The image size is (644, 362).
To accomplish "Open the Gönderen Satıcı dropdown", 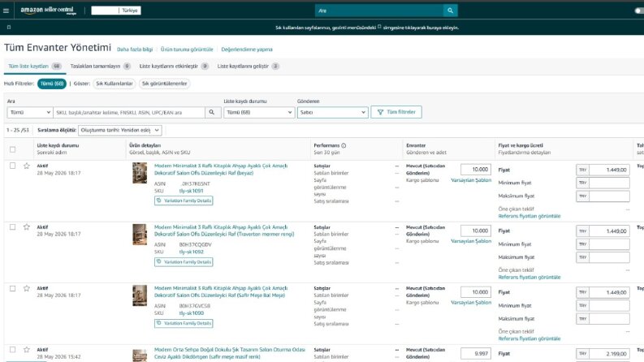I will click(332, 113).
